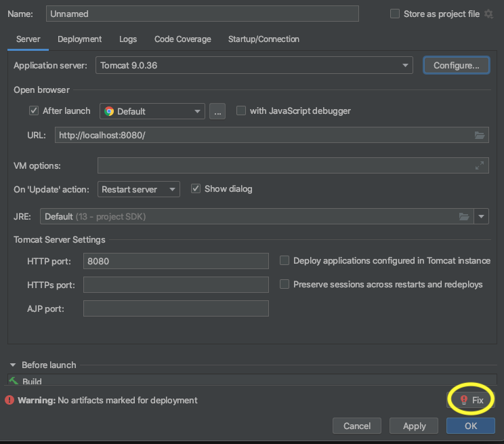This screenshot has height=444, width=504.
Task: Enable Store as project file checkbox
Action: pos(395,14)
